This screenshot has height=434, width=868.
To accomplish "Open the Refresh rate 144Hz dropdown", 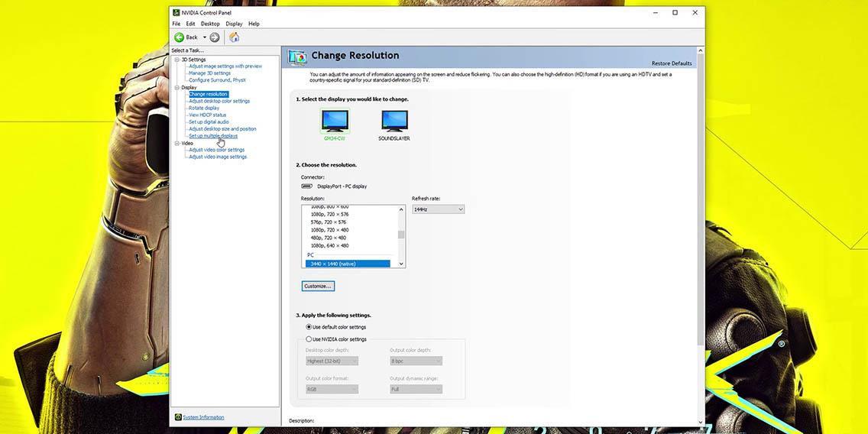I will [439, 209].
